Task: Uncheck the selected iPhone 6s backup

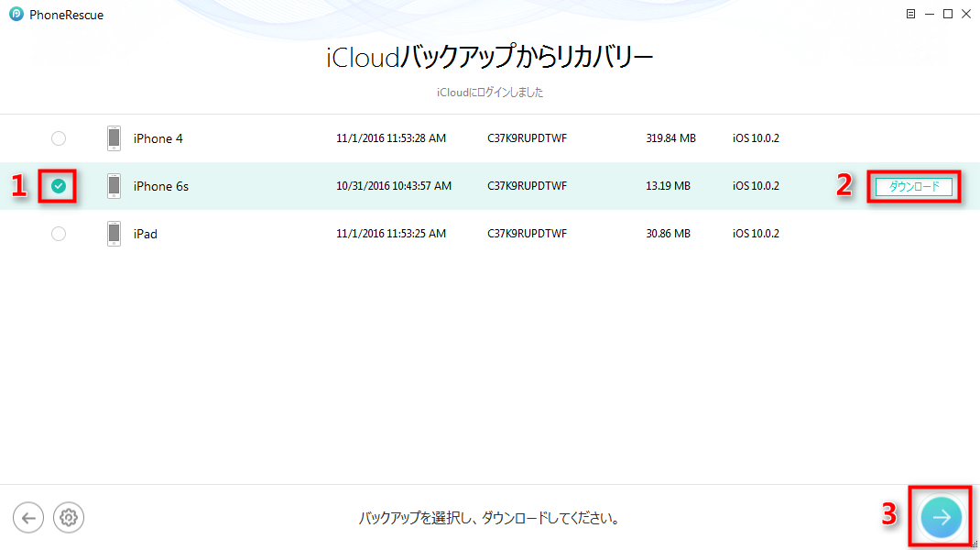Action: [58, 186]
